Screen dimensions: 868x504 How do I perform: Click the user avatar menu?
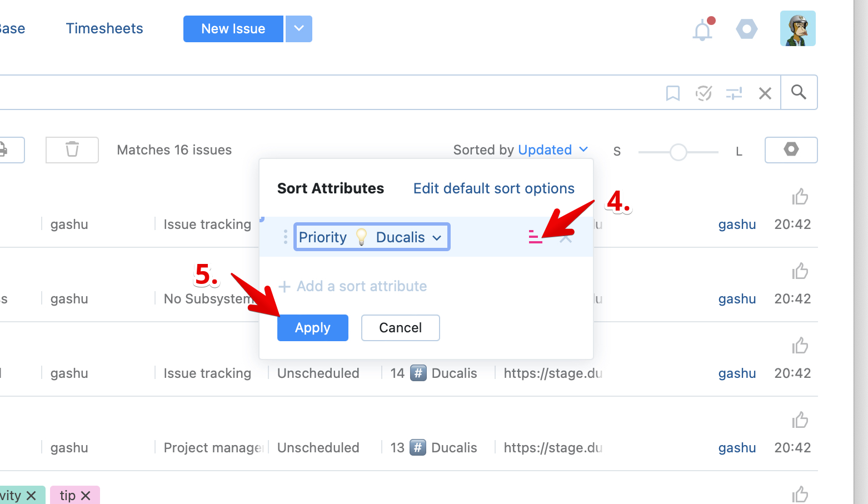[797, 29]
